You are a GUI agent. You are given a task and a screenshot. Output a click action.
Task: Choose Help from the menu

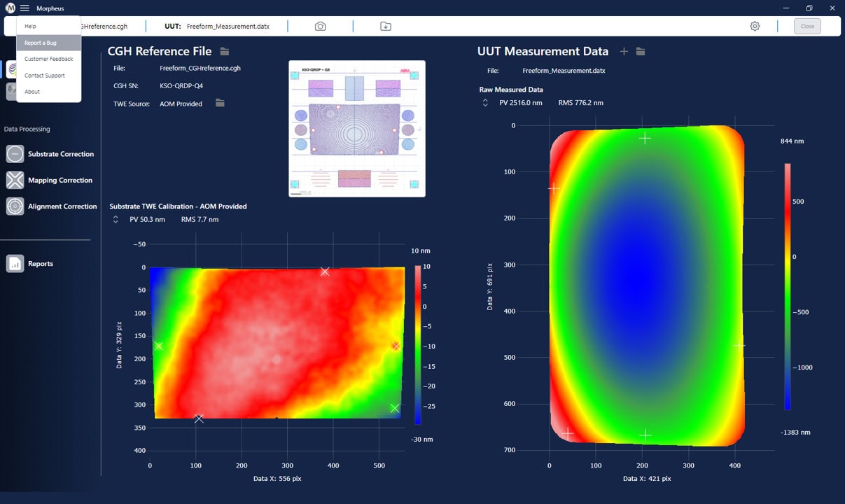point(31,27)
